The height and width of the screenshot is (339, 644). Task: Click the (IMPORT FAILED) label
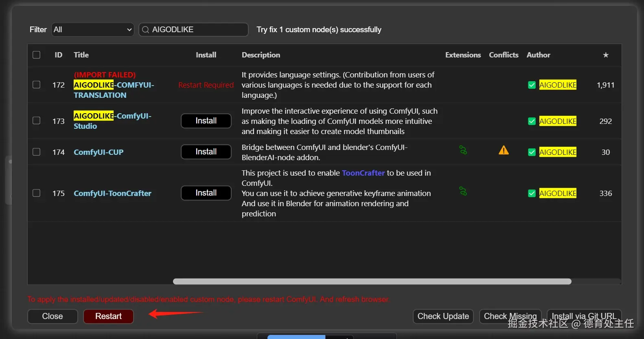[x=105, y=75]
